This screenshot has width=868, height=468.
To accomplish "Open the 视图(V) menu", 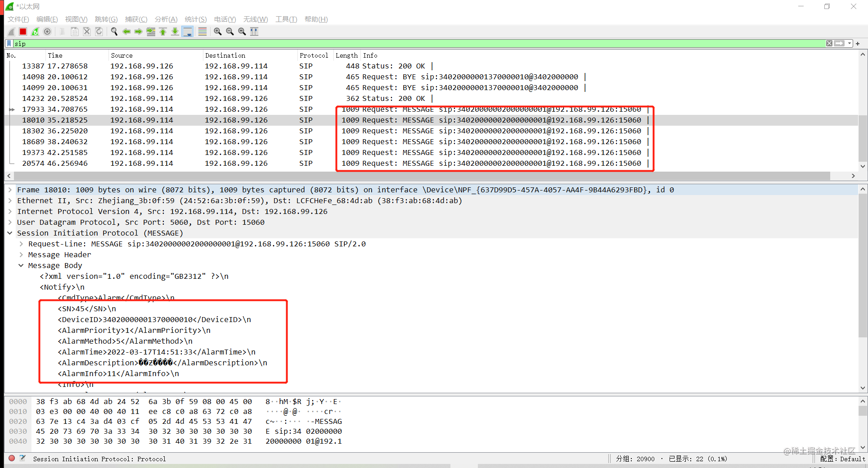I will point(76,19).
